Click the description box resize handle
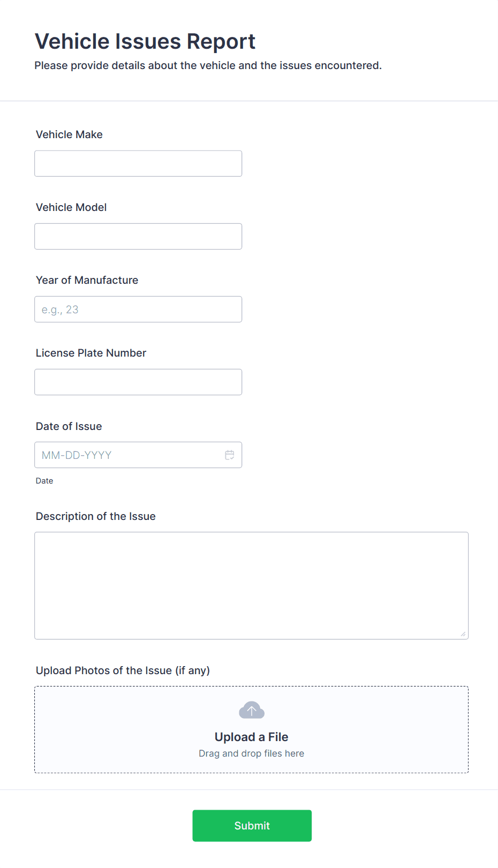This screenshot has height=868, width=498. coord(463,634)
